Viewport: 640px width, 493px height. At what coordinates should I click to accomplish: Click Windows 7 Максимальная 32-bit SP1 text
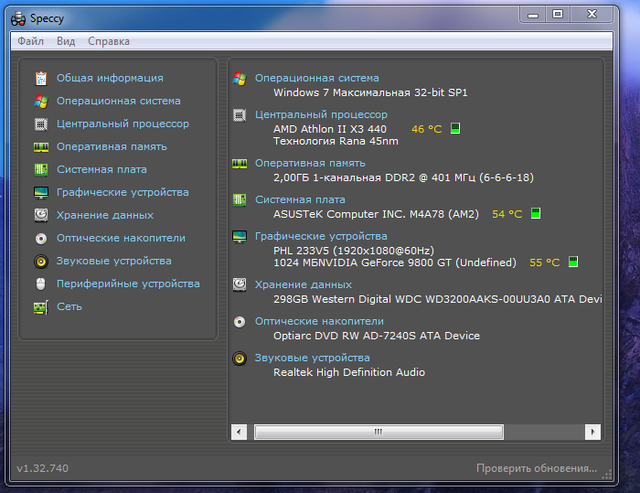pyautogui.click(x=370, y=93)
